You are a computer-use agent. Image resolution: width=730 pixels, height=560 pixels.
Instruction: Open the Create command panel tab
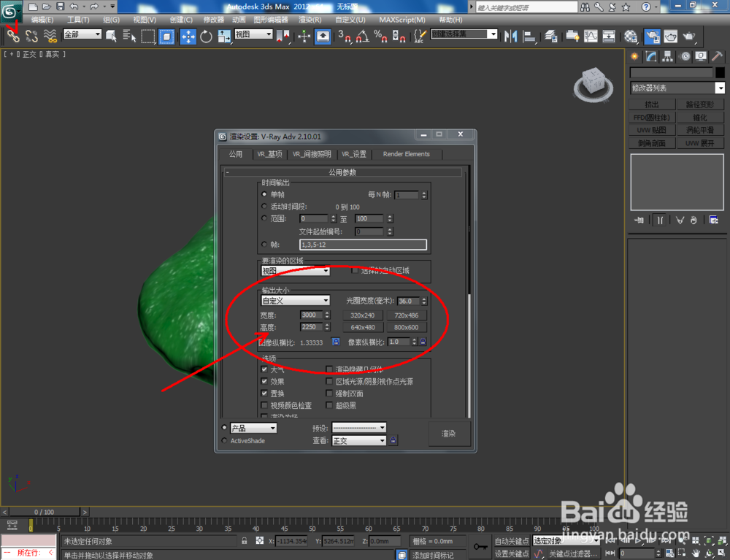(x=634, y=56)
